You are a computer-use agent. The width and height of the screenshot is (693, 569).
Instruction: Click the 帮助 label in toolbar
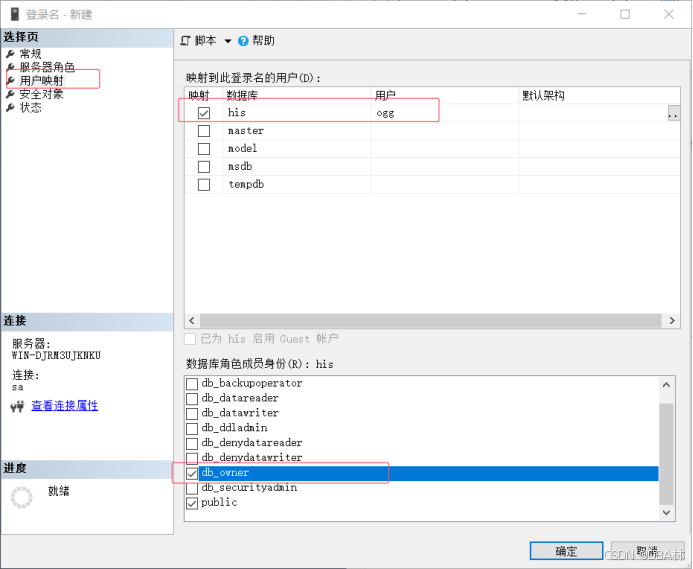click(263, 41)
